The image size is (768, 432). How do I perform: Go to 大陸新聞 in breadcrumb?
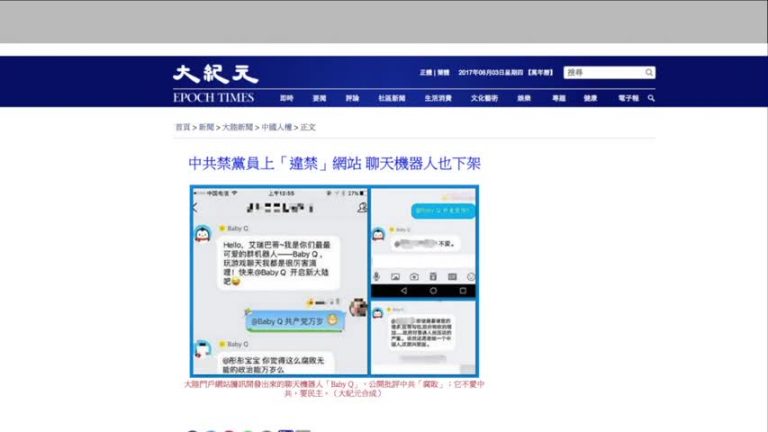click(238, 127)
